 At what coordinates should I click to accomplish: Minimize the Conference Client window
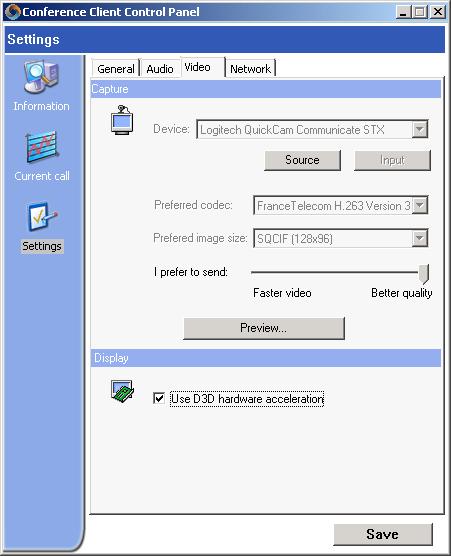tap(403, 12)
